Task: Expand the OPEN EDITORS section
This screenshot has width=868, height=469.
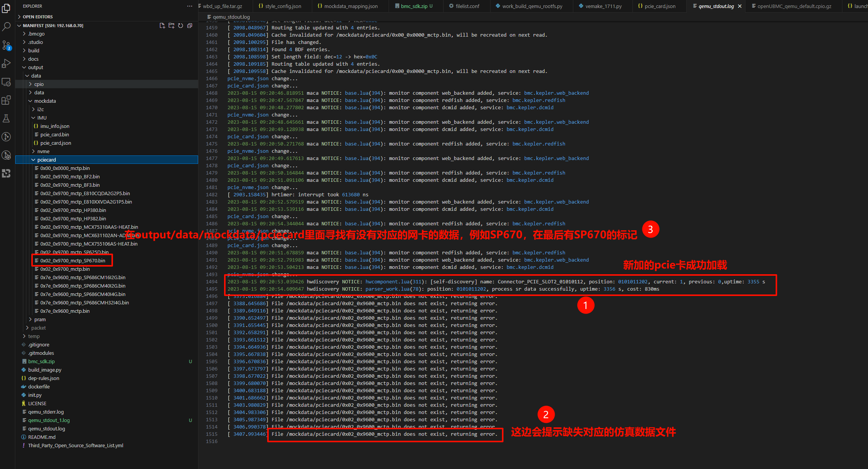Action: click(x=37, y=17)
